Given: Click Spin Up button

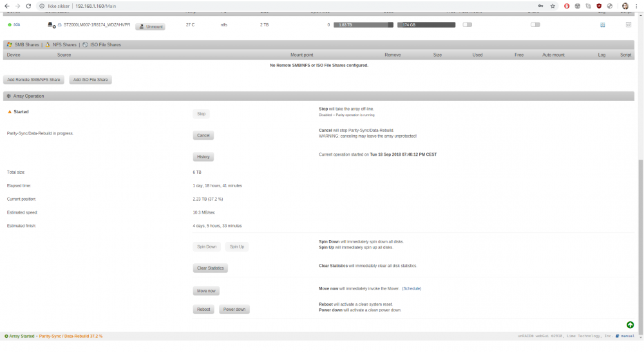Looking at the screenshot, I should point(237,246).
